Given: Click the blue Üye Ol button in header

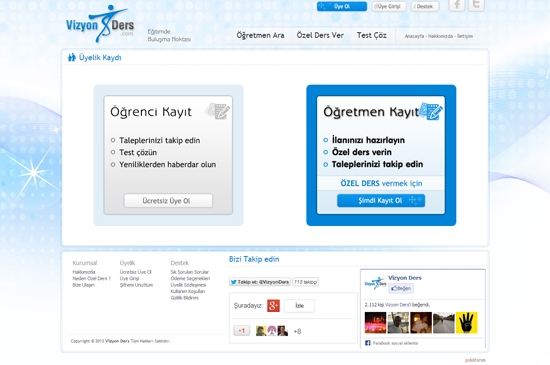Looking at the screenshot, I should 342,6.
